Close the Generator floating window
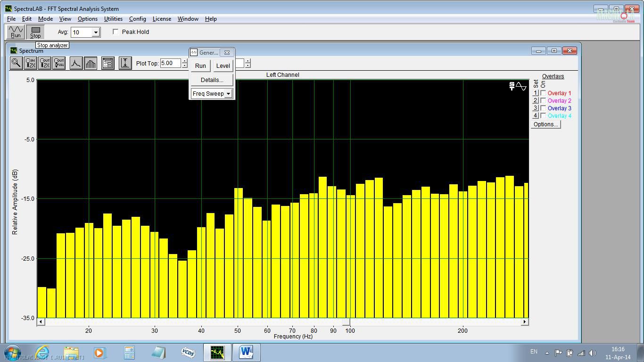This screenshot has height=362, width=644. click(227, 52)
